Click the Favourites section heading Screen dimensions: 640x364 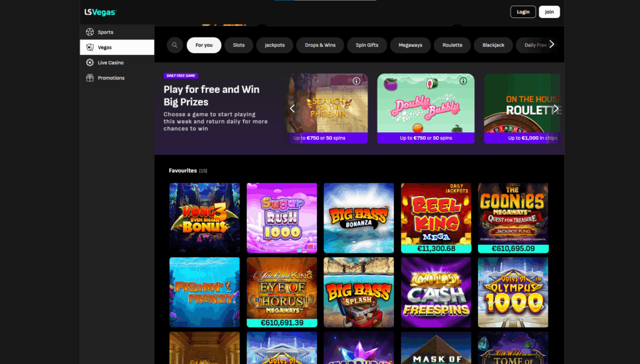click(183, 170)
